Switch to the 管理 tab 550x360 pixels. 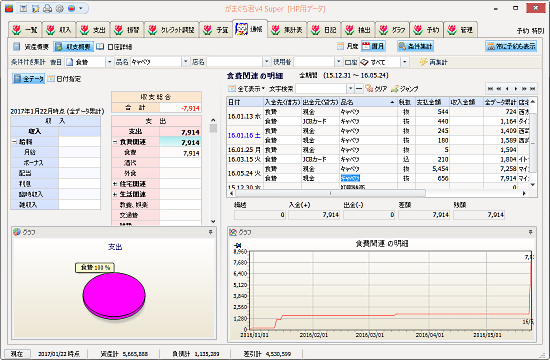tap(460, 30)
